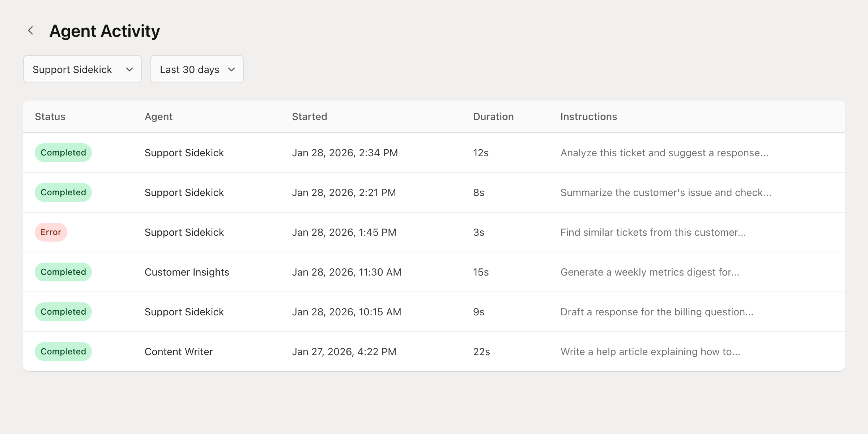The image size is (868, 434).
Task: Click the Error badge on the 1:45 PM run
Action: click(x=51, y=232)
